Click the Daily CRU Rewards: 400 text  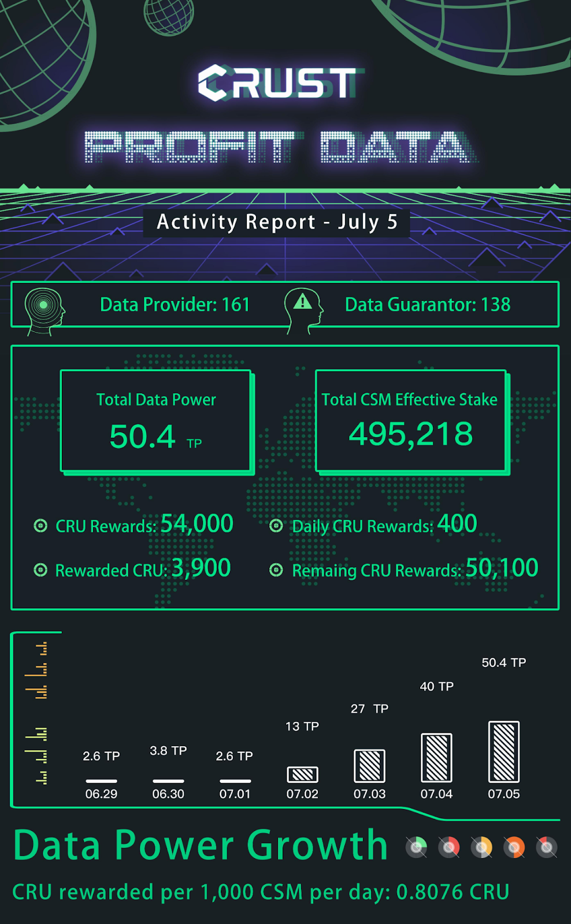click(384, 524)
